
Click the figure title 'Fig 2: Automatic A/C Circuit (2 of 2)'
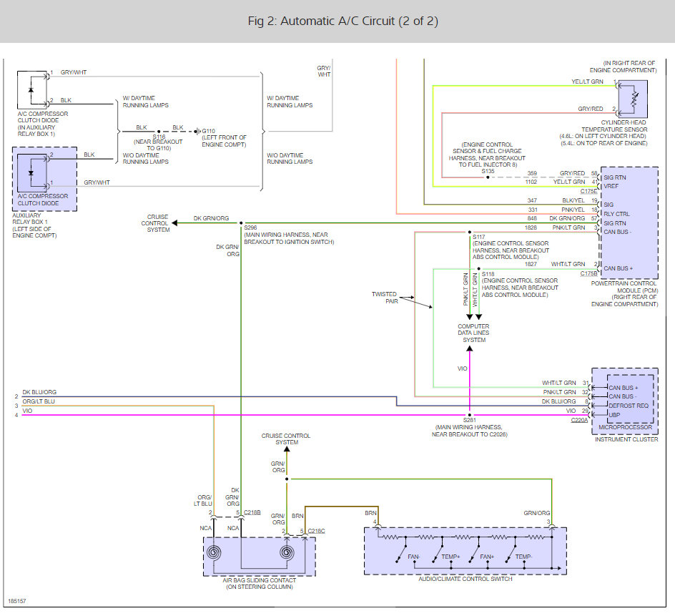click(x=343, y=21)
